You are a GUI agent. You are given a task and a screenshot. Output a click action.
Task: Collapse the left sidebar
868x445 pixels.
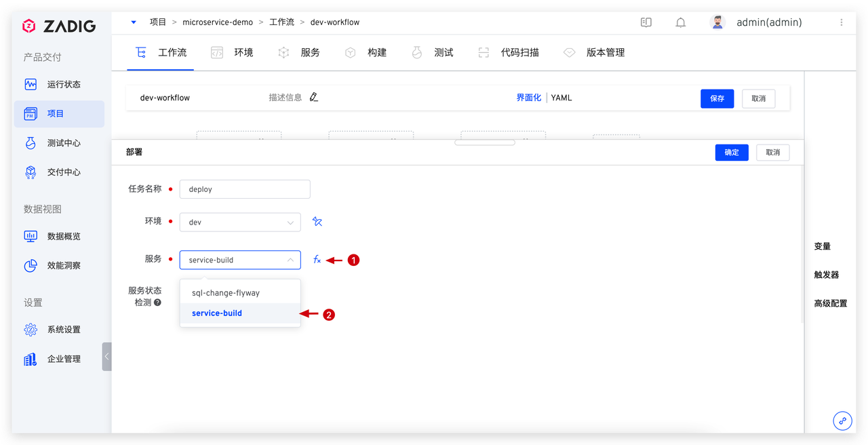point(106,356)
